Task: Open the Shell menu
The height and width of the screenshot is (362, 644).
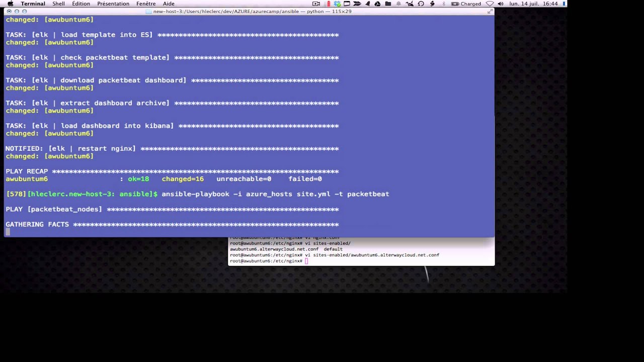Action: click(x=58, y=4)
